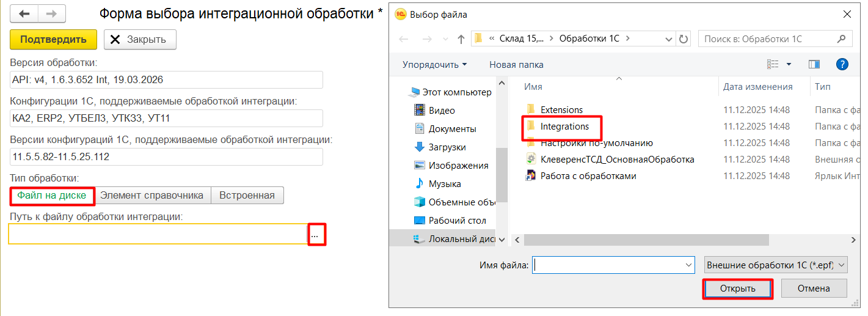Click the 1C logo icon in dialog title

coord(400,14)
